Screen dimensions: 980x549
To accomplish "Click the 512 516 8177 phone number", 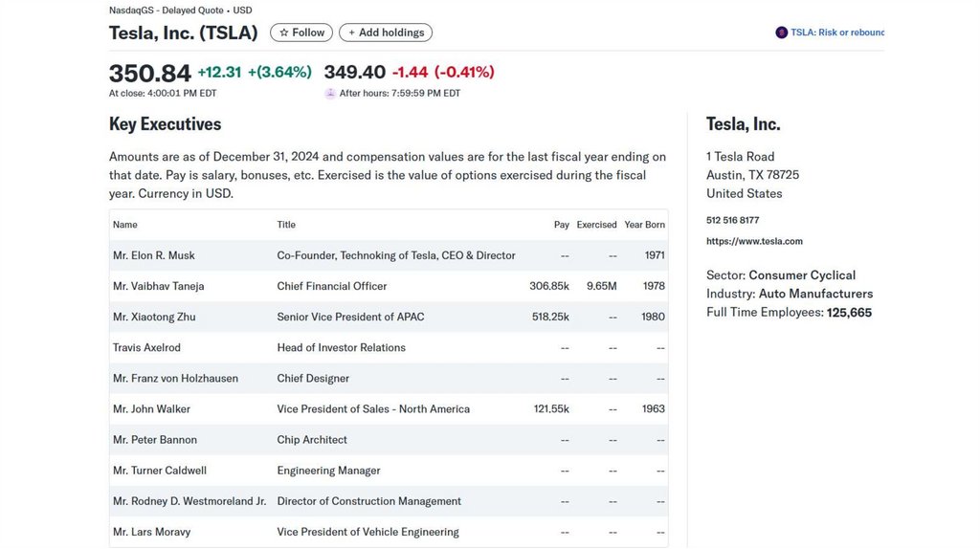I will click(732, 220).
